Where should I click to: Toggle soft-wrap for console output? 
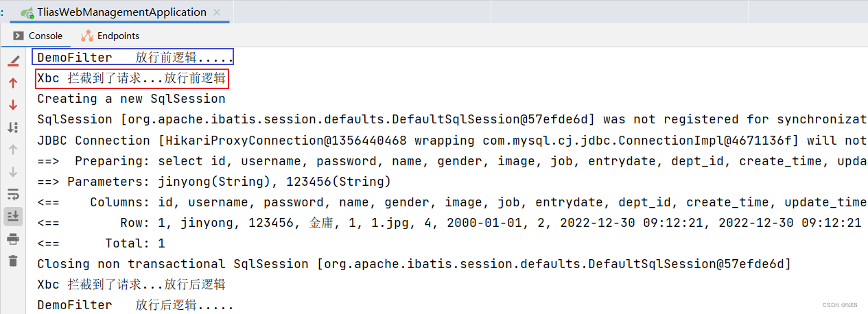coord(13,193)
